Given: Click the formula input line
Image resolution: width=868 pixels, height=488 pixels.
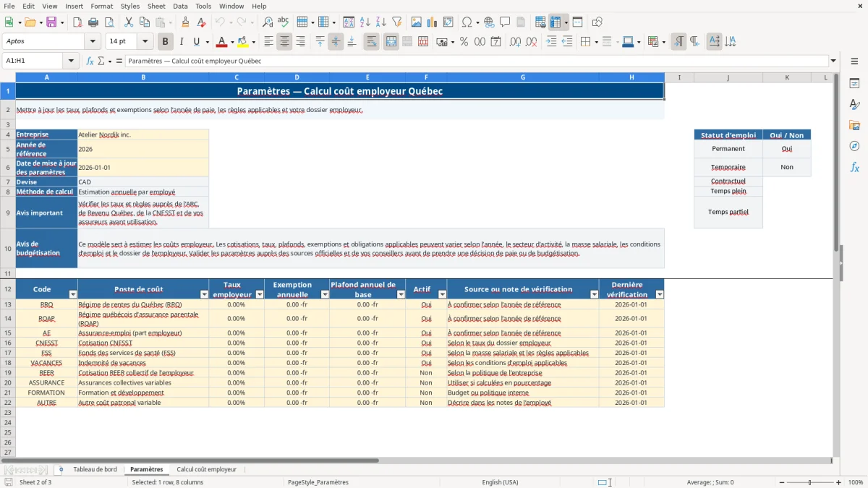Looking at the screenshot, I should (x=476, y=61).
